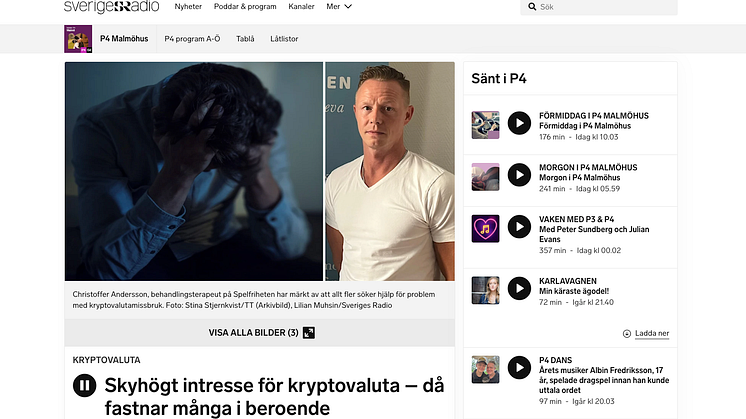Open the P4 Malmöhus channel logo
Screen dimensions: 746x419
(x=78, y=39)
